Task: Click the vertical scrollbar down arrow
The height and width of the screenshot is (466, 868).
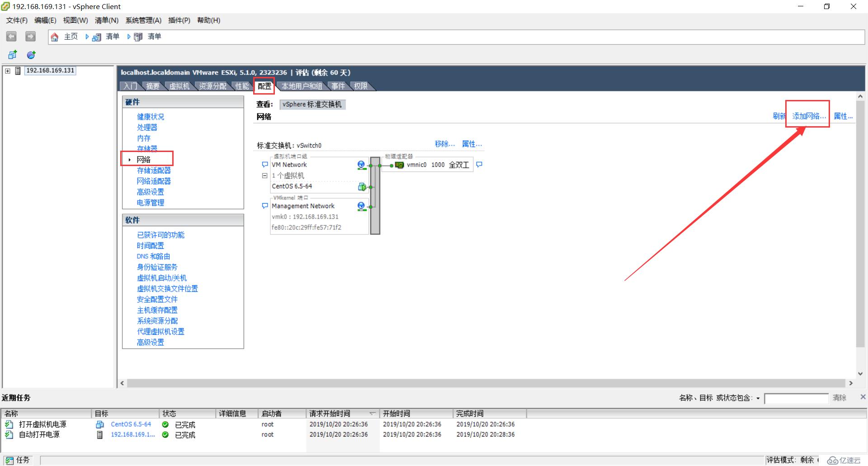Action: point(860,374)
